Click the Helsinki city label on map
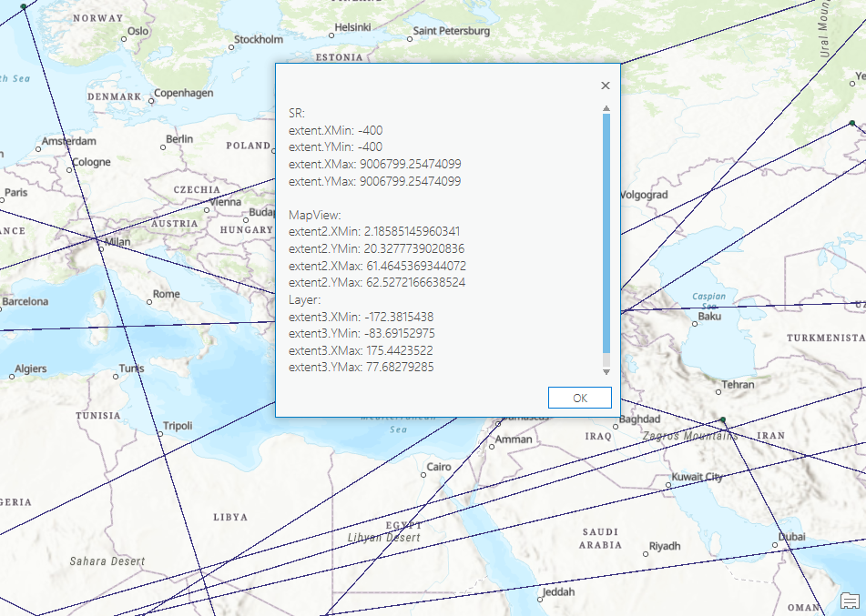Viewport: 866px width, 616px height. (353, 27)
